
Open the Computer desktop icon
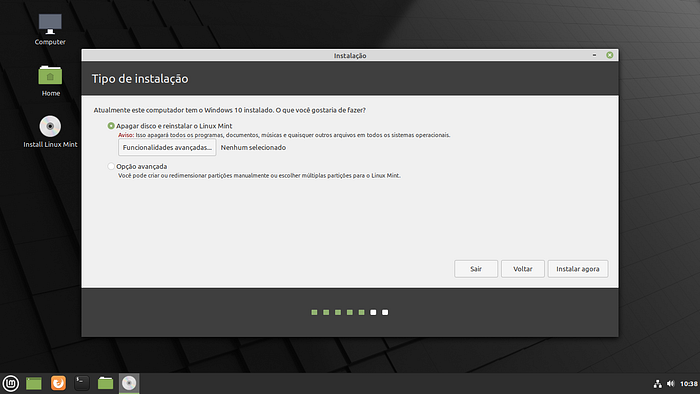(x=50, y=29)
